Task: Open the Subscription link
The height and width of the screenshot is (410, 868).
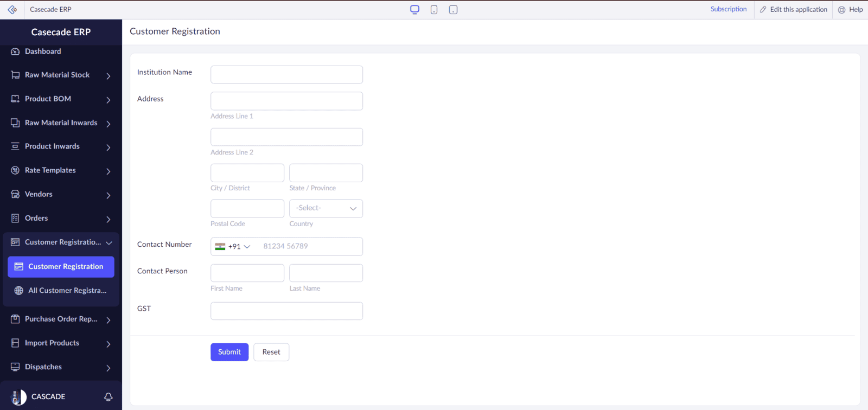Action: tap(729, 9)
